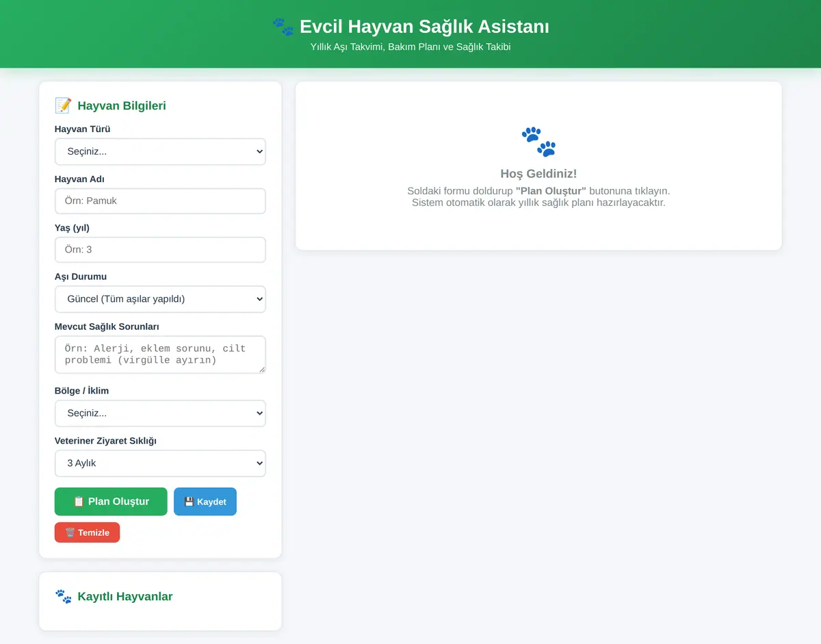Click the Hoş Geldiniz! heading
The width and height of the screenshot is (821, 644).
point(538,174)
